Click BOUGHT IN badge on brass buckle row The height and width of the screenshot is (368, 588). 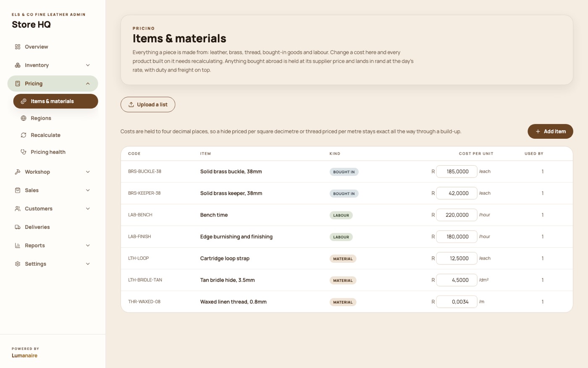click(x=344, y=172)
